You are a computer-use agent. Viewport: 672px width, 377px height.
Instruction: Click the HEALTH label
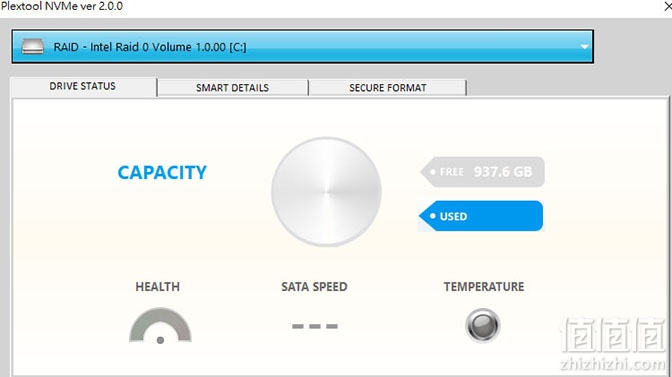click(x=158, y=287)
